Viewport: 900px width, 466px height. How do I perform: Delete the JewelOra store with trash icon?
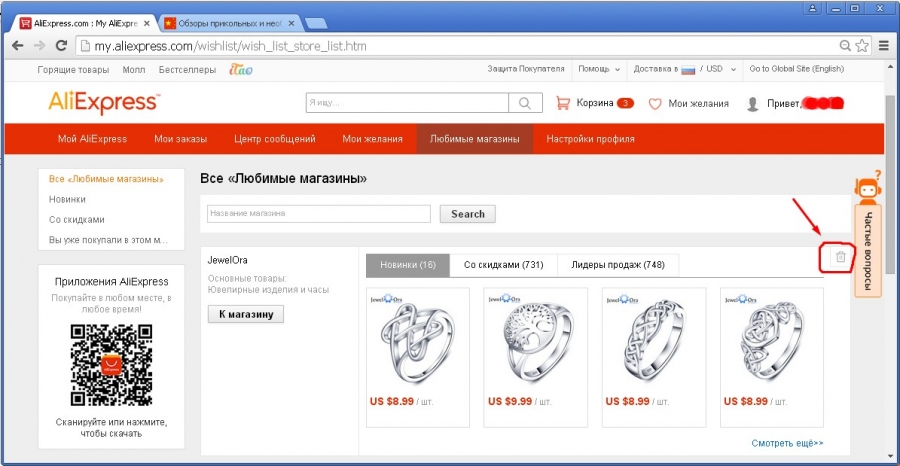[840, 257]
